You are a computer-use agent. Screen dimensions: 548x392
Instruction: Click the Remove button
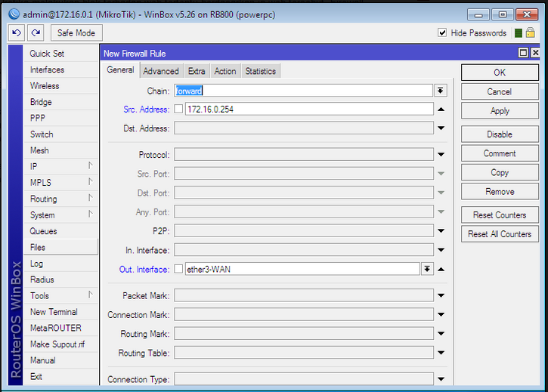[500, 191]
